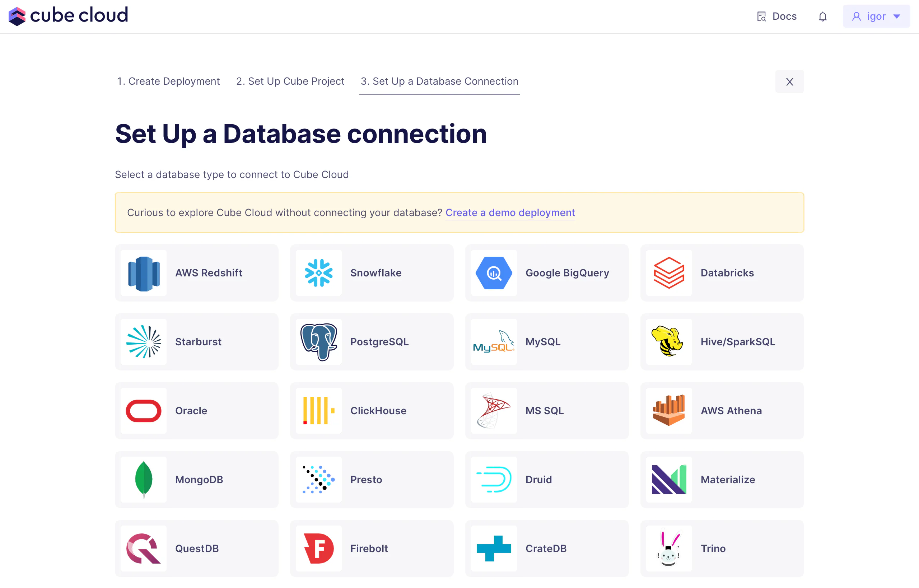
Task: Go to the Create Deployment step tab
Action: tap(168, 81)
